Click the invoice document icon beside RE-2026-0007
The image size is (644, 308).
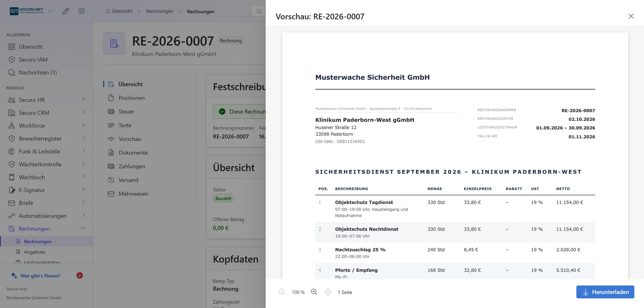[114, 43]
